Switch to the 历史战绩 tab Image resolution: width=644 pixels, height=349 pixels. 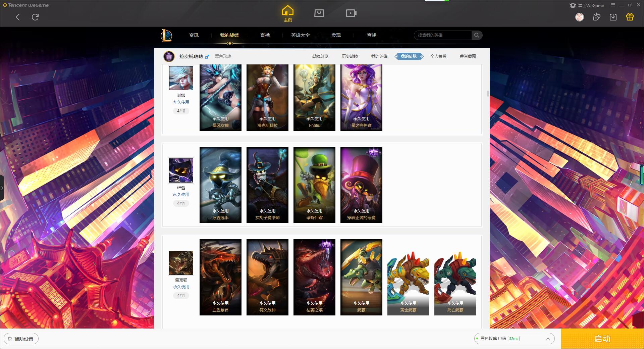[x=350, y=56]
